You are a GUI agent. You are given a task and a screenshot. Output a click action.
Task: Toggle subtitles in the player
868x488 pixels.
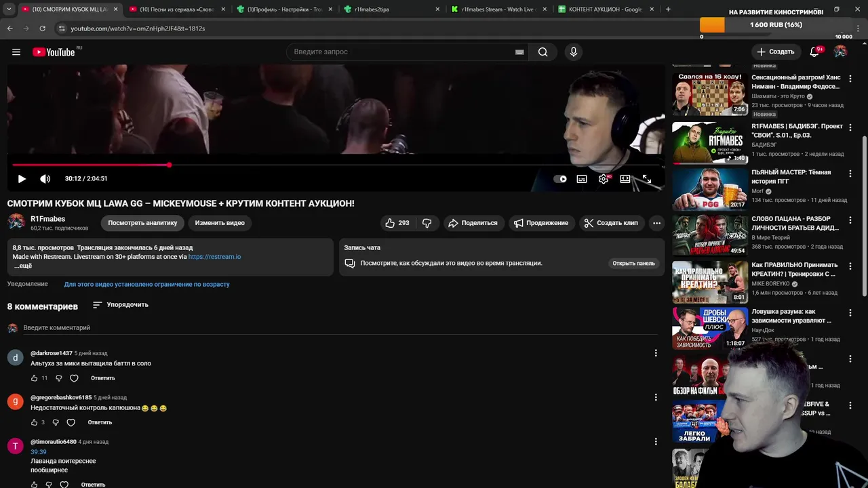click(582, 179)
